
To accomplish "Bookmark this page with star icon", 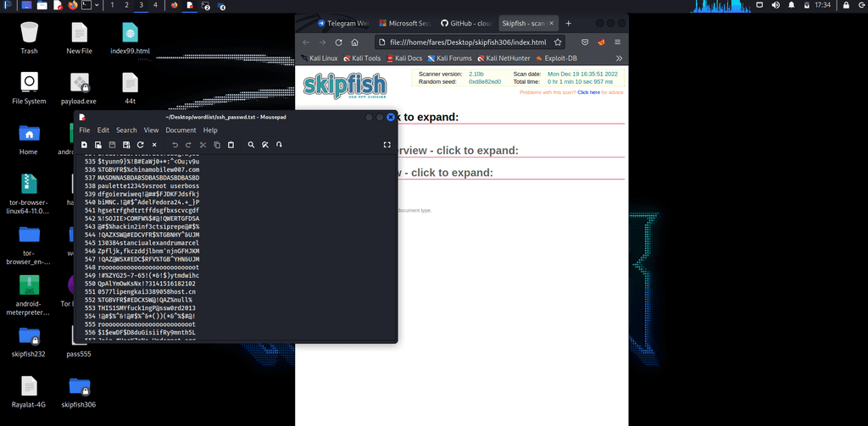I will tap(558, 42).
